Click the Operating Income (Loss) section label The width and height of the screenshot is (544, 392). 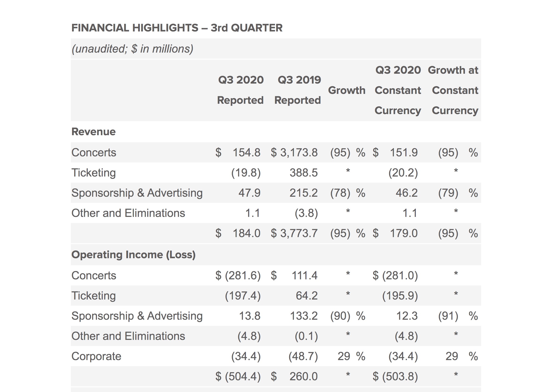coord(133,254)
